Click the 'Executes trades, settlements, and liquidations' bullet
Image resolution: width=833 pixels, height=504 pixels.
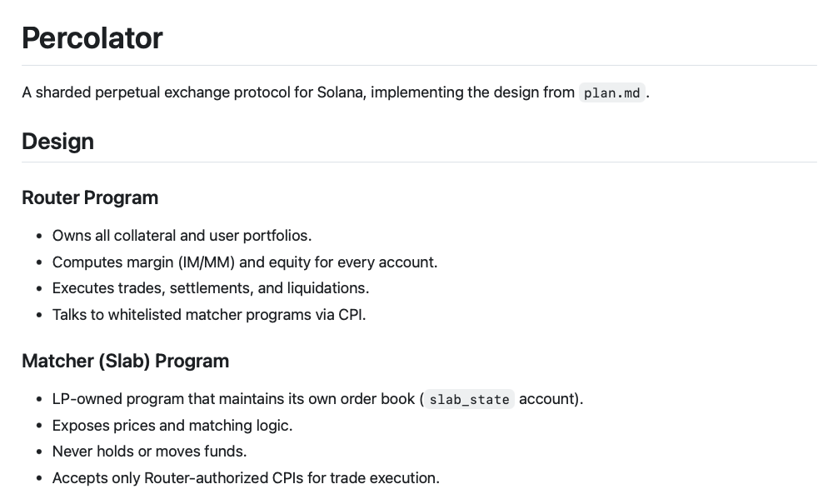click(210, 288)
